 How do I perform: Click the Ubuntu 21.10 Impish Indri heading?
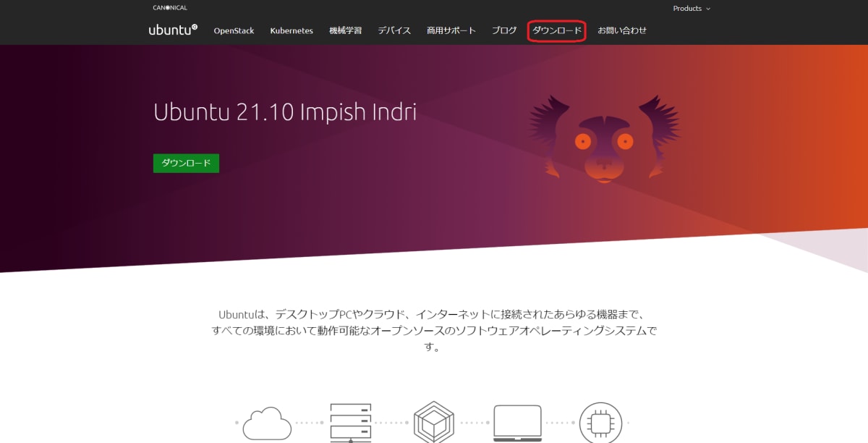pos(285,112)
